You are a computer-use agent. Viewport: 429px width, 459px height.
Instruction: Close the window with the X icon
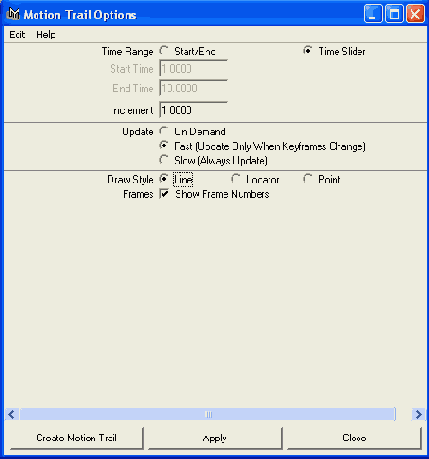[415, 14]
